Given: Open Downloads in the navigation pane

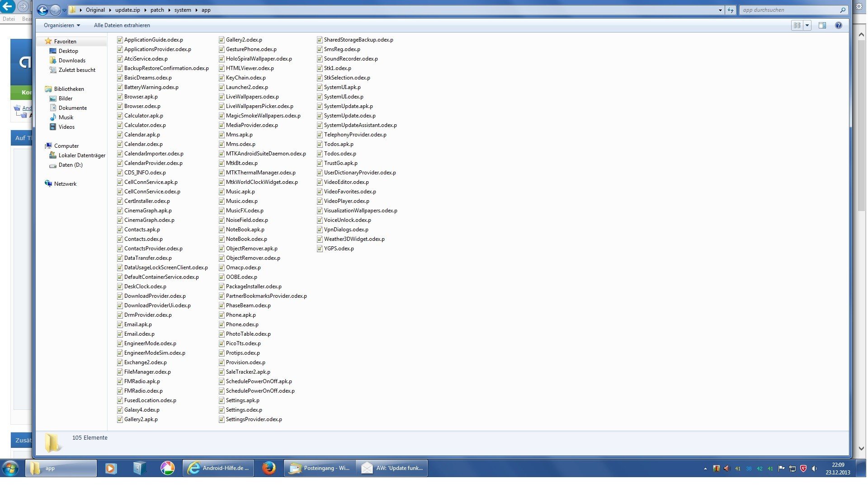Looking at the screenshot, I should tap(72, 61).
